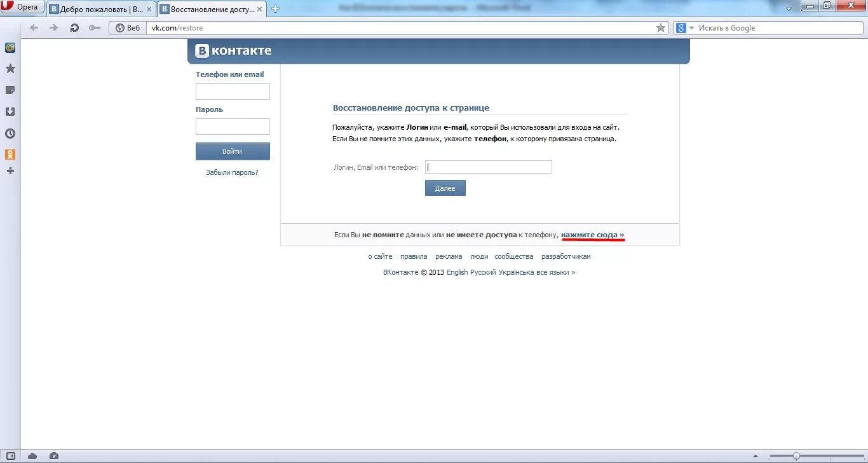Image resolution: width=868 pixels, height=463 pixels.
Task: Click the Opera Link cloud icon
Action: 32,456
